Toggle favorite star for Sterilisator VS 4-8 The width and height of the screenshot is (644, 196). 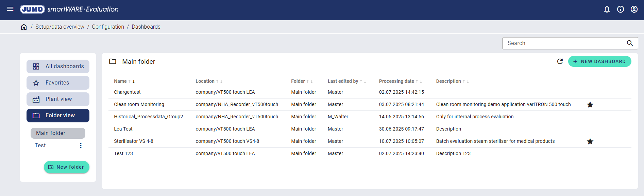click(x=590, y=141)
